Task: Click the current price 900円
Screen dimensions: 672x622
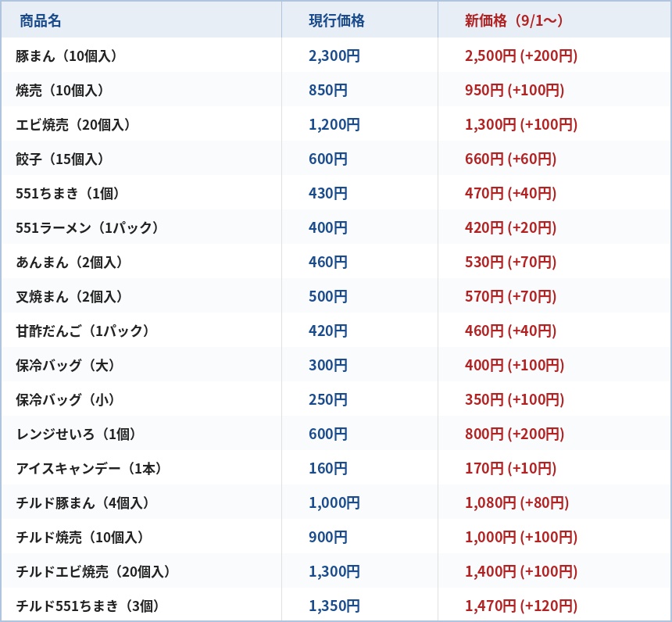Action: click(328, 537)
